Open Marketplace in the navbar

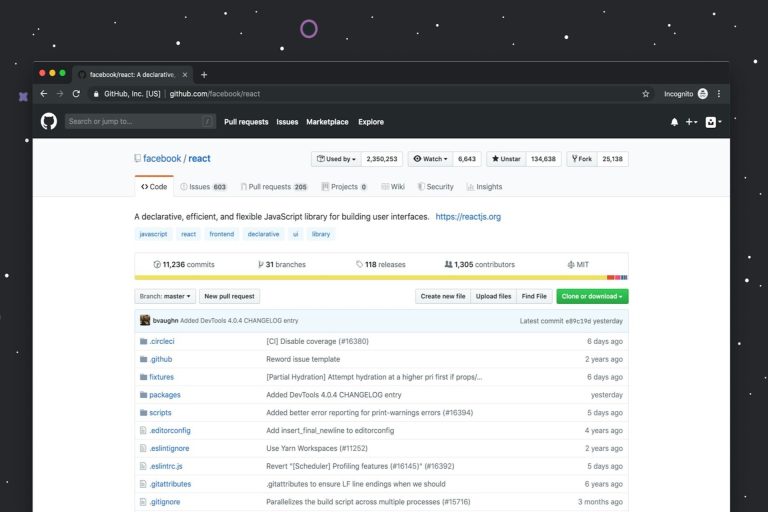click(x=327, y=122)
